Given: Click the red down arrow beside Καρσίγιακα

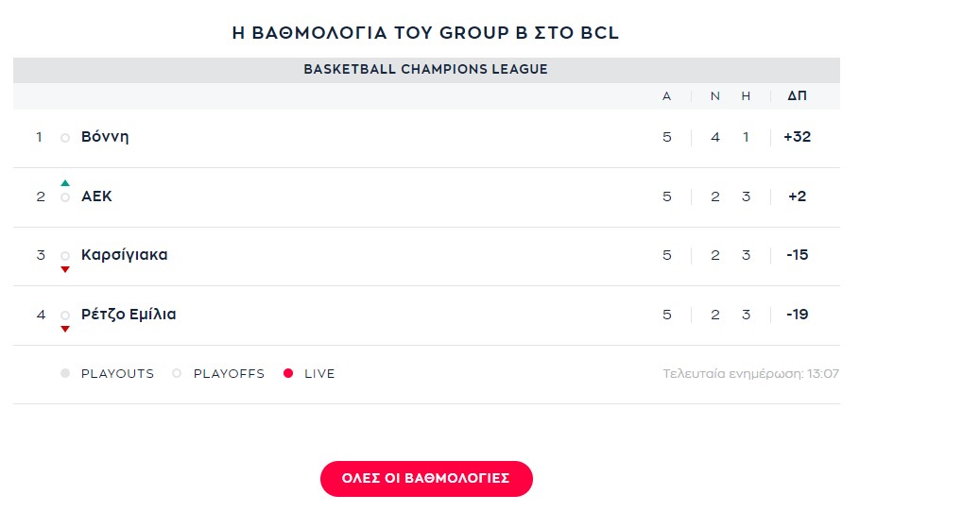Looking at the screenshot, I should coord(65,270).
